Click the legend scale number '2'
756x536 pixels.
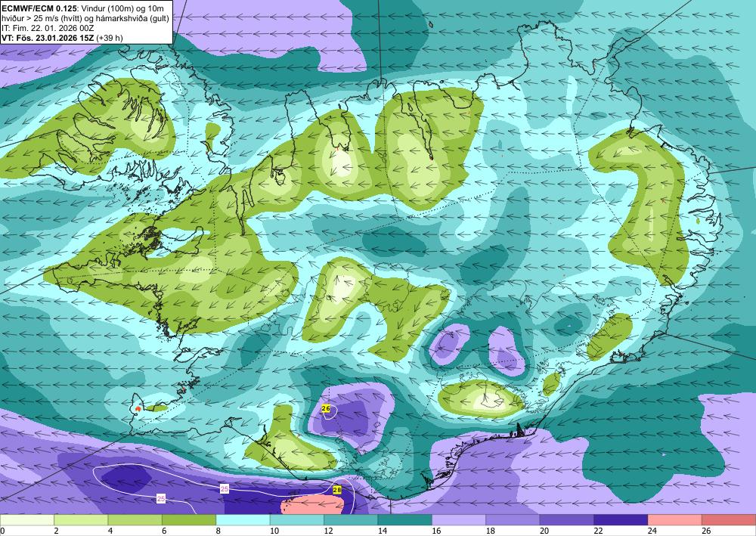tap(57, 531)
